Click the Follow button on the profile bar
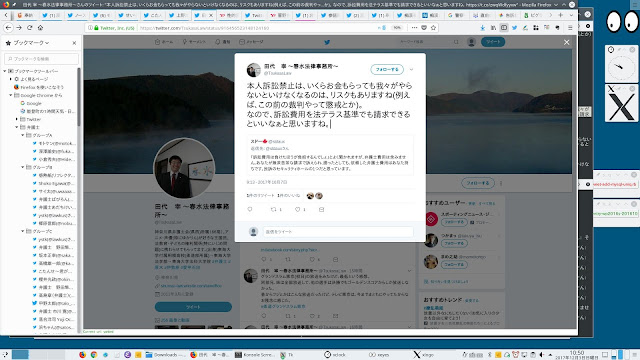The width and height of the screenshot is (640, 360). [x=478, y=183]
